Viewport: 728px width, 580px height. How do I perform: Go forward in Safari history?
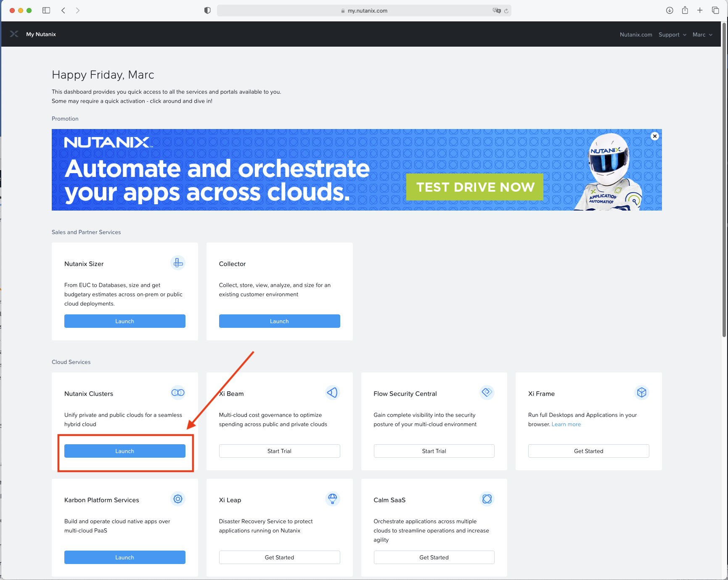(x=78, y=11)
